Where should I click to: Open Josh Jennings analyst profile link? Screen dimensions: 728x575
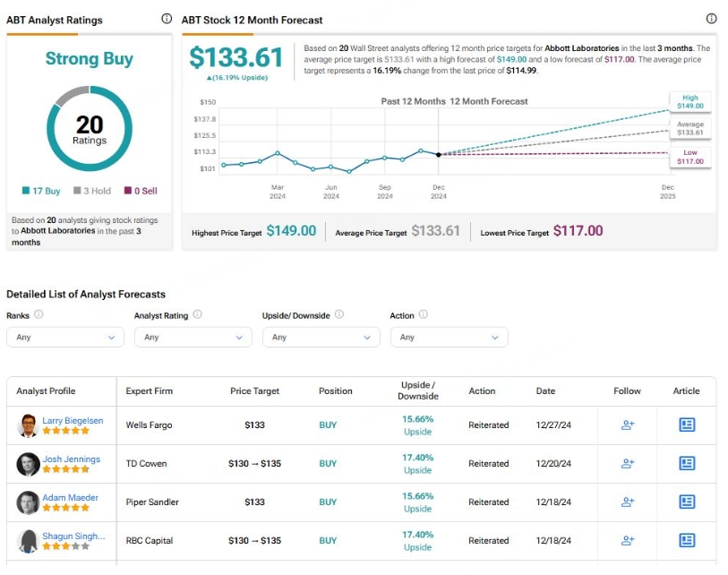[71, 459]
